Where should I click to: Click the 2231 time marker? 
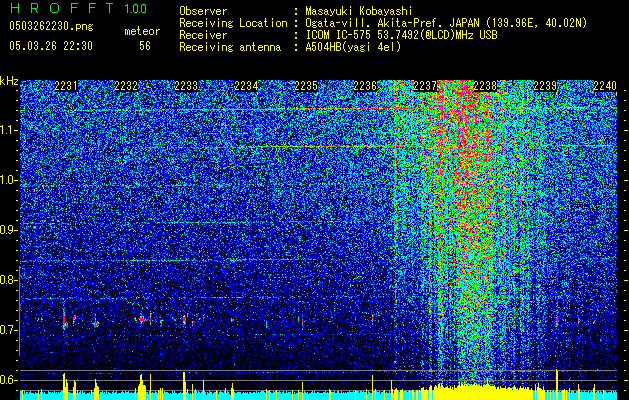click(66, 86)
